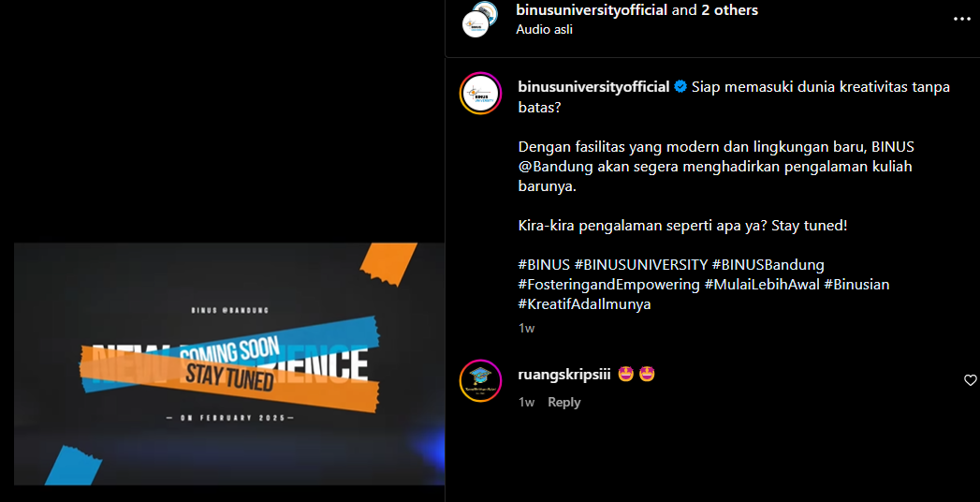Click the stacked profile avatars in post header
980x502 pixels.
pos(480,20)
